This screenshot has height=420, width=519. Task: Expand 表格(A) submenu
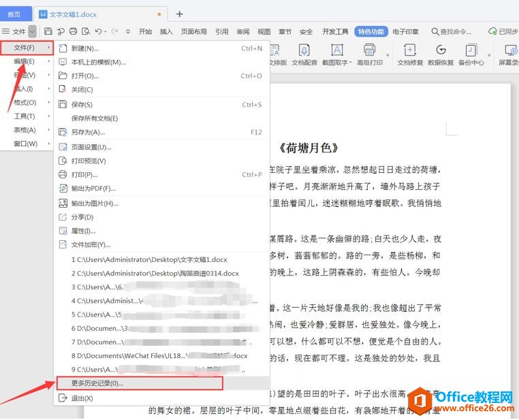point(27,130)
